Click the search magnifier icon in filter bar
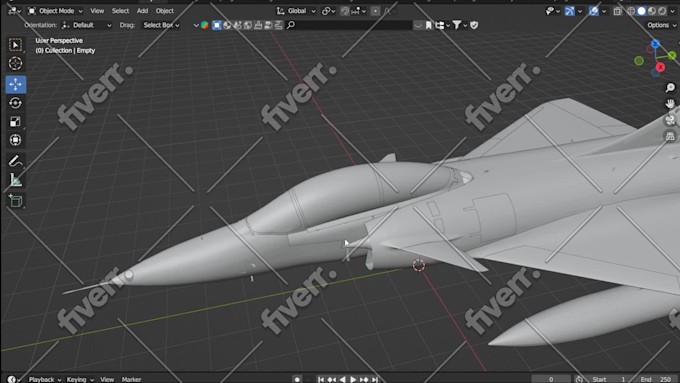 [x=291, y=25]
